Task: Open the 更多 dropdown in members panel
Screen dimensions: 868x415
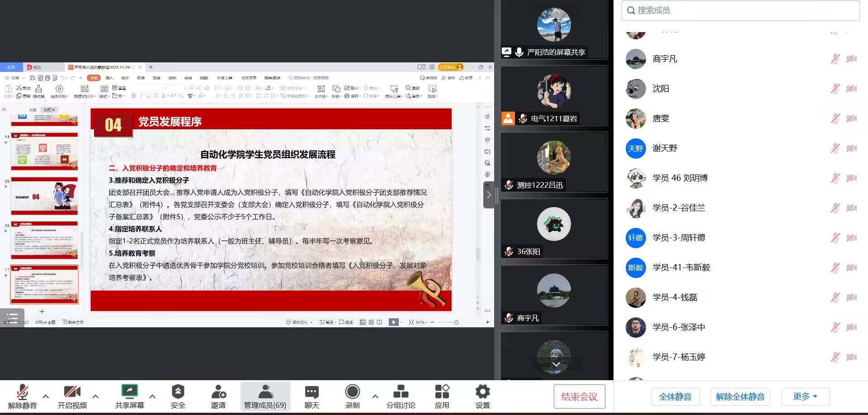Action: coord(805,396)
